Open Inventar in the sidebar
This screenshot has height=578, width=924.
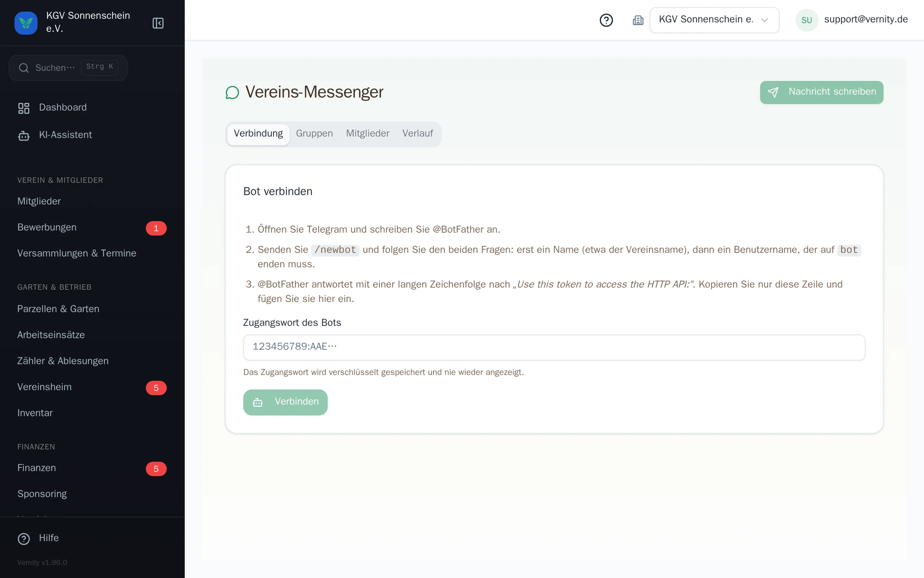click(92, 413)
